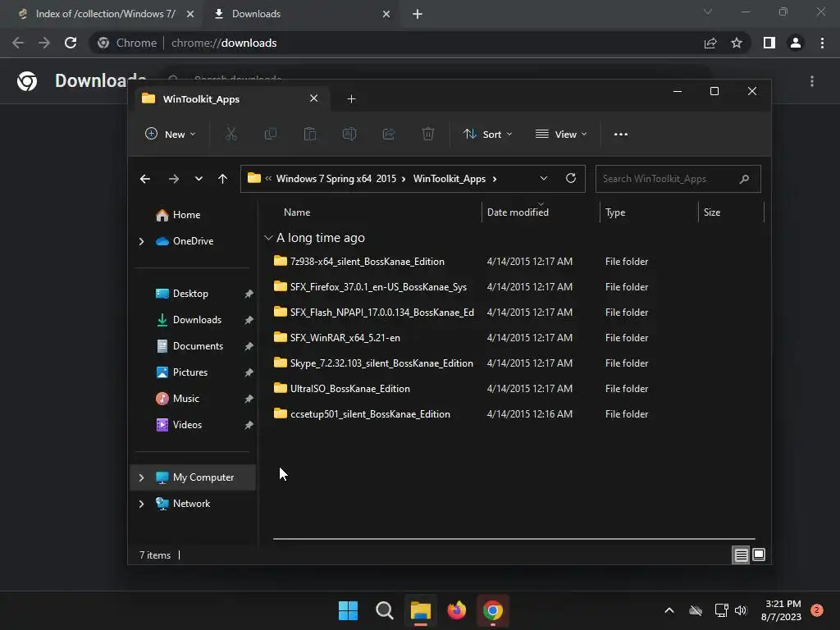Go up one folder level
The width and height of the screenshot is (840, 630).
coord(222,179)
